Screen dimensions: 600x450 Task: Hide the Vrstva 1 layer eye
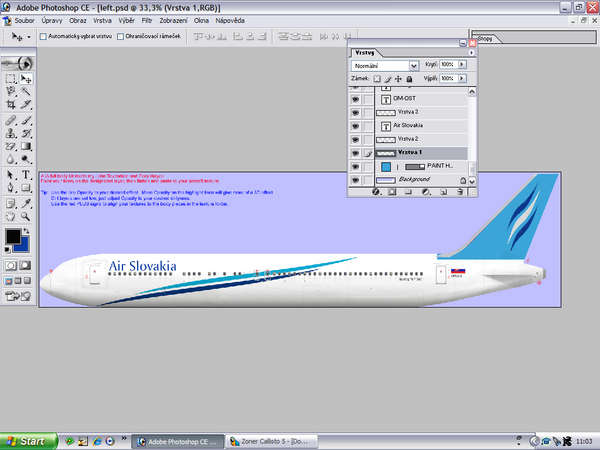355,153
